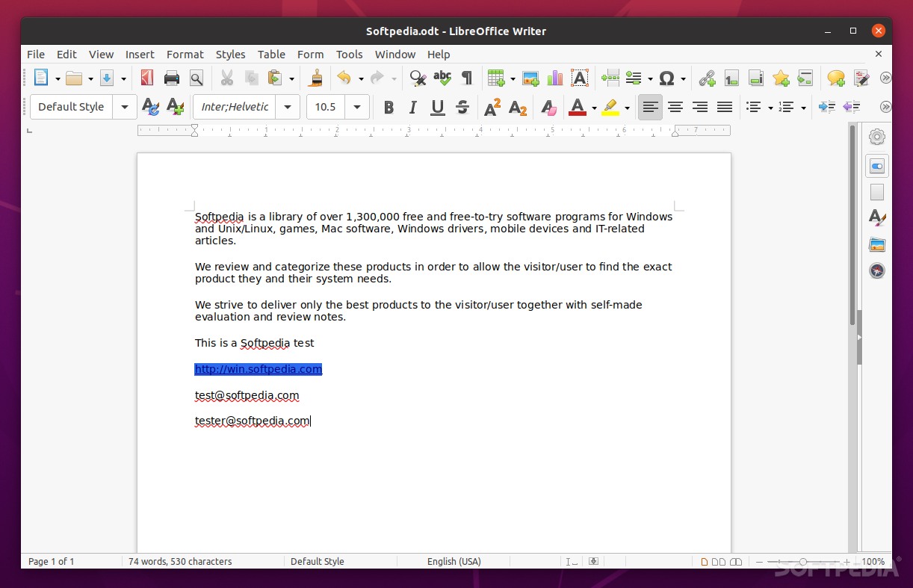The image size is (913, 588).
Task: Click the Print icon
Action: [x=172, y=78]
